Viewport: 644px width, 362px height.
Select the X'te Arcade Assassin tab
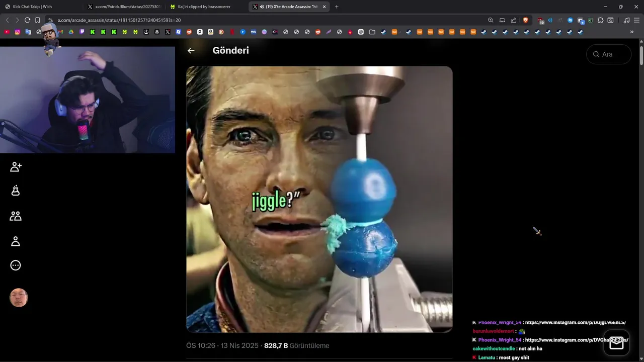[289, 7]
